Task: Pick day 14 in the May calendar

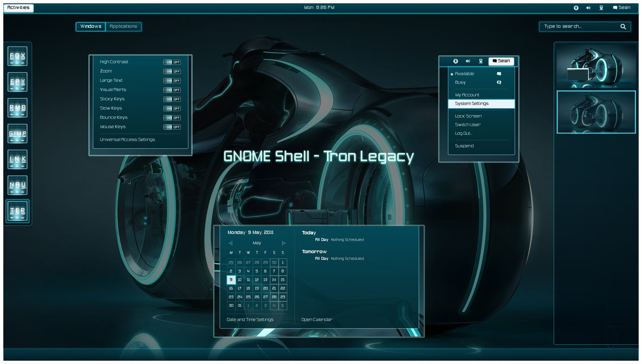Action: [274, 280]
